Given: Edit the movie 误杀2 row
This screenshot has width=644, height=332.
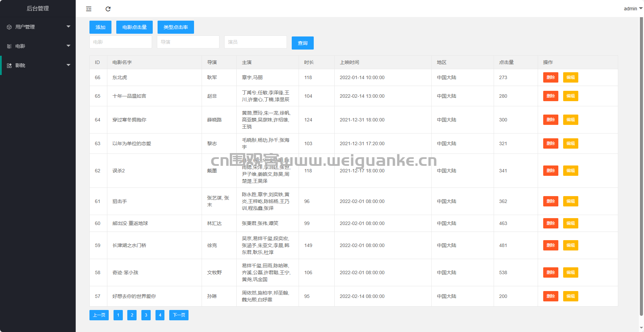Looking at the screenshot, I should pos(570,171).
